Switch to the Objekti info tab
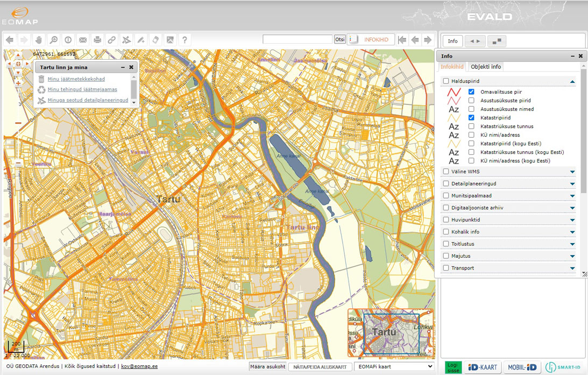The height and width of the screenshot is (375, 588). point(486,67)
